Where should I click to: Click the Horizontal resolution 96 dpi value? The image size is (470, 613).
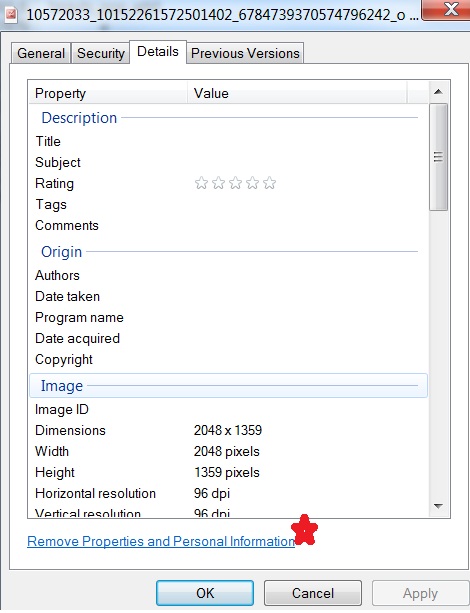[212, 493]
